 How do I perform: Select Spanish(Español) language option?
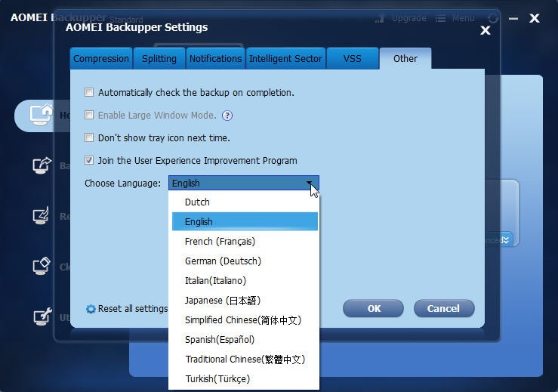pyautogui.click(x=245, y=340)
